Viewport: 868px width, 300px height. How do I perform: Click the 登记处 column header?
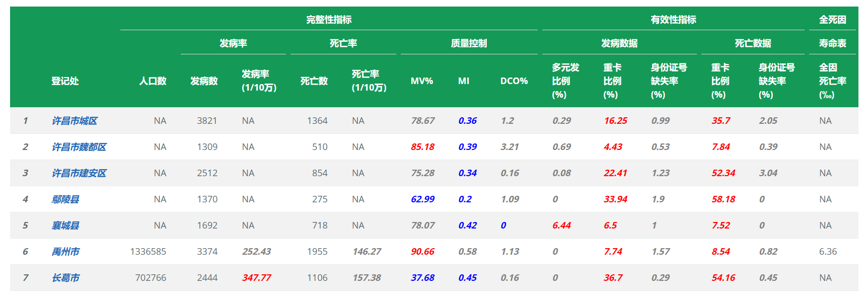coord(65,81)
